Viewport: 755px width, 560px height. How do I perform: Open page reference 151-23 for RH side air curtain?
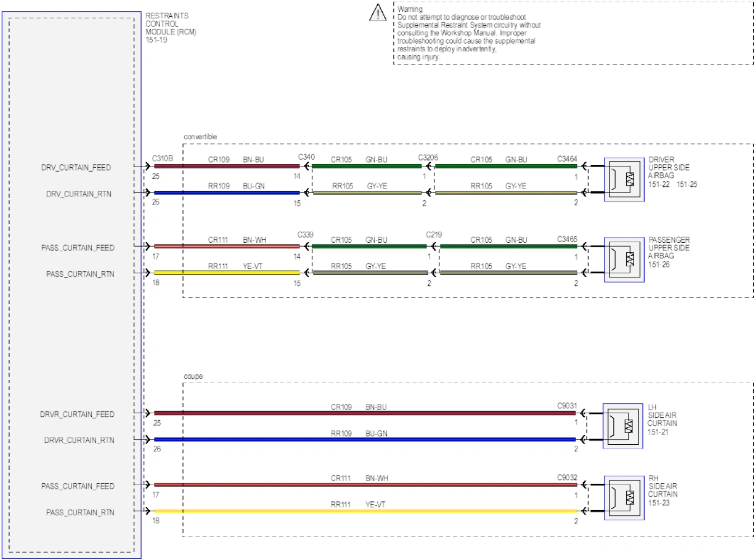tap(659, 503)
